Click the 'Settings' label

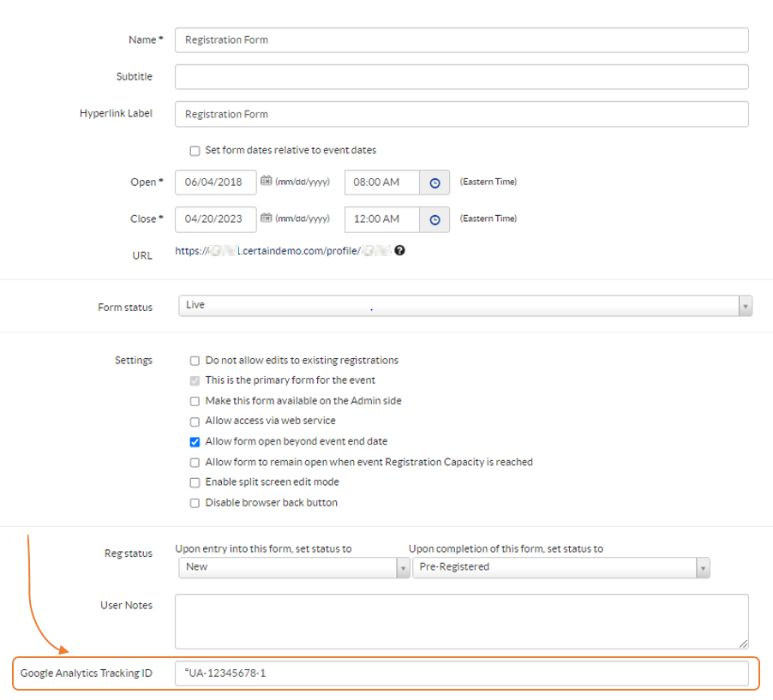coord(134,361)
